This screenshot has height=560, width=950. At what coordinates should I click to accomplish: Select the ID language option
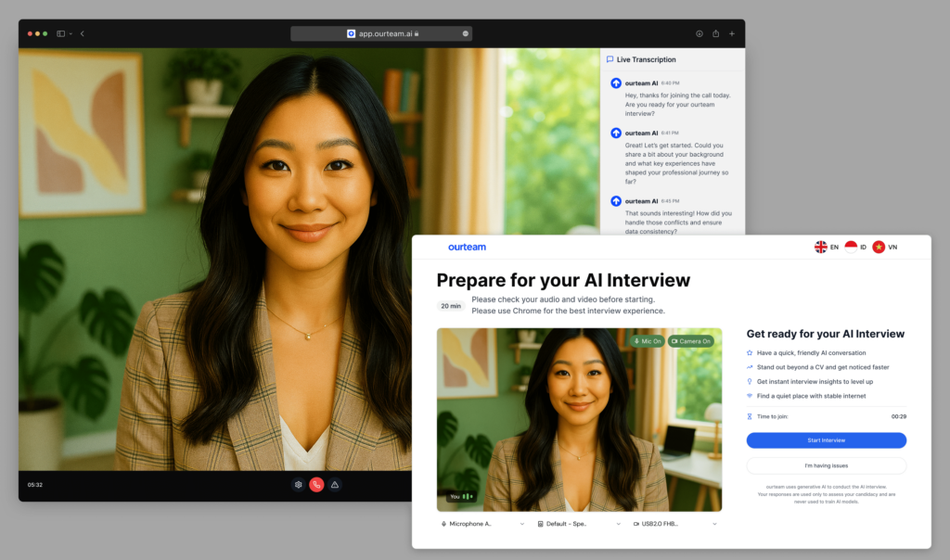coord(855,248)
